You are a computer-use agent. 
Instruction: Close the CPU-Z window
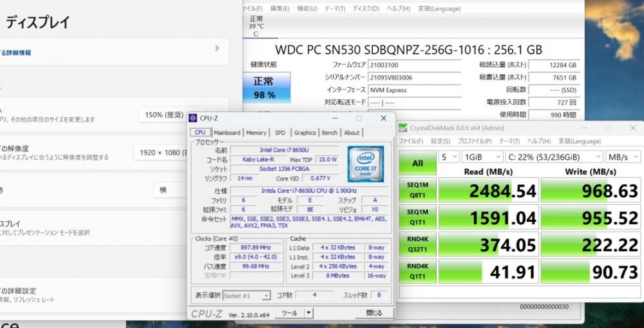pos(384,119)
